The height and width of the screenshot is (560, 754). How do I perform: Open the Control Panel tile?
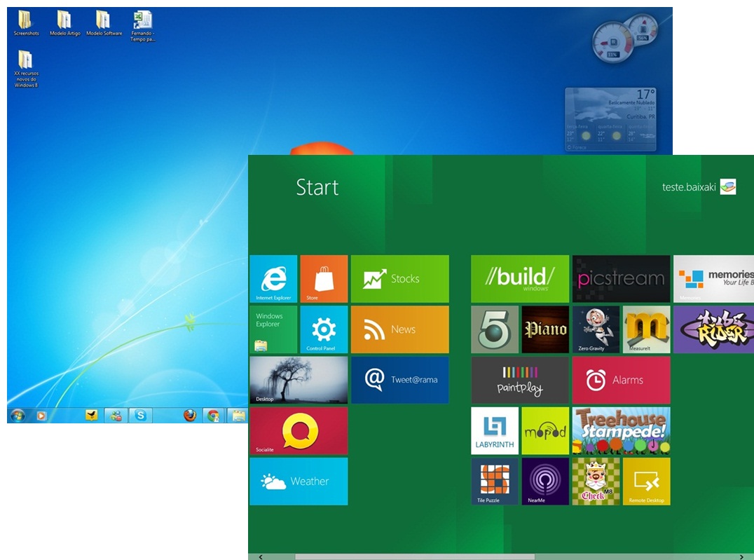(324, 329)
